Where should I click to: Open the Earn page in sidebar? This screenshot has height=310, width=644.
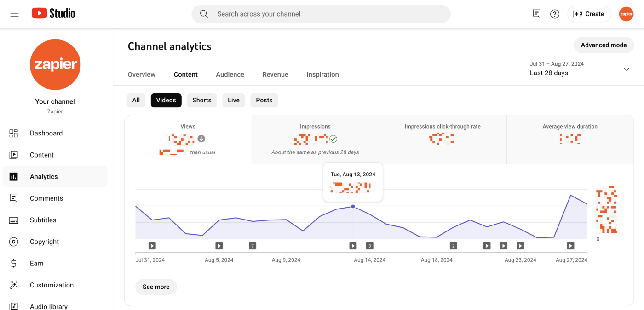(x=55, y=263)
